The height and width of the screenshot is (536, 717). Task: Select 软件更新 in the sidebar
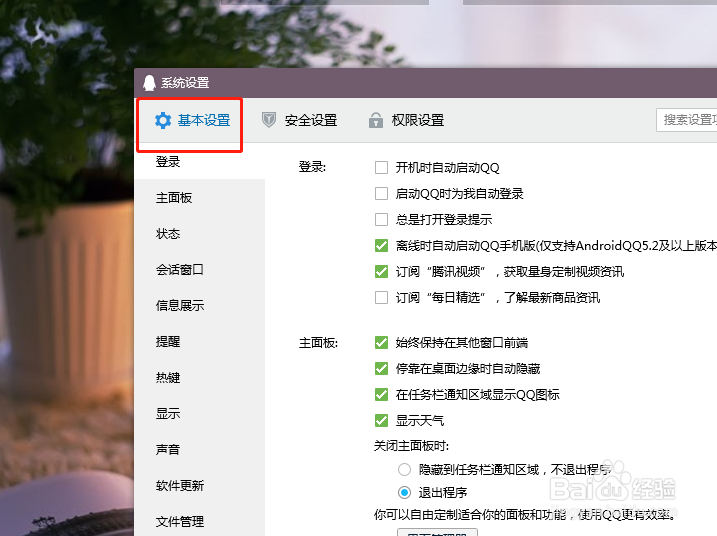coord(180,486)
